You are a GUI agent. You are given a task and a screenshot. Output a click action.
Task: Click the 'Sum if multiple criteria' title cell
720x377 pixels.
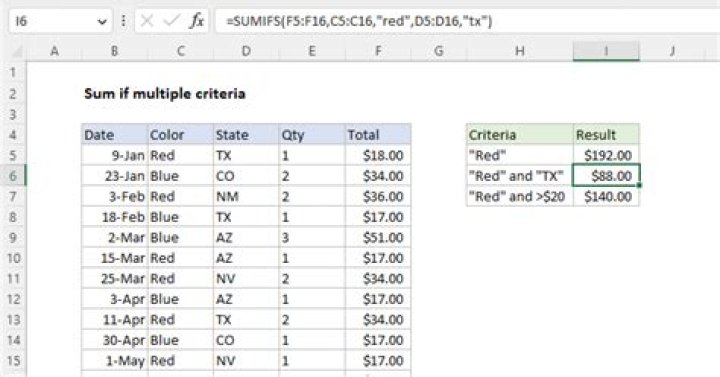click(x=165, y=94)
